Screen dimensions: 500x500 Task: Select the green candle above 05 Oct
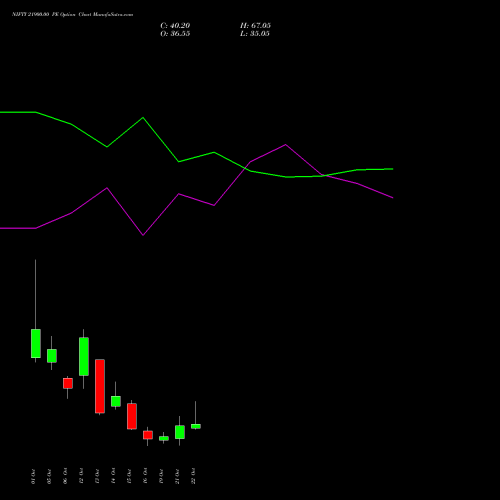pos(52,356)
